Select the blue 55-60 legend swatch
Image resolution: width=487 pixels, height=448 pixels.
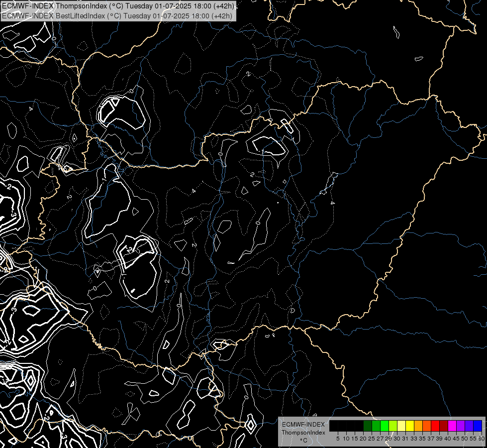pyautogui.click(x=478, y=426)
